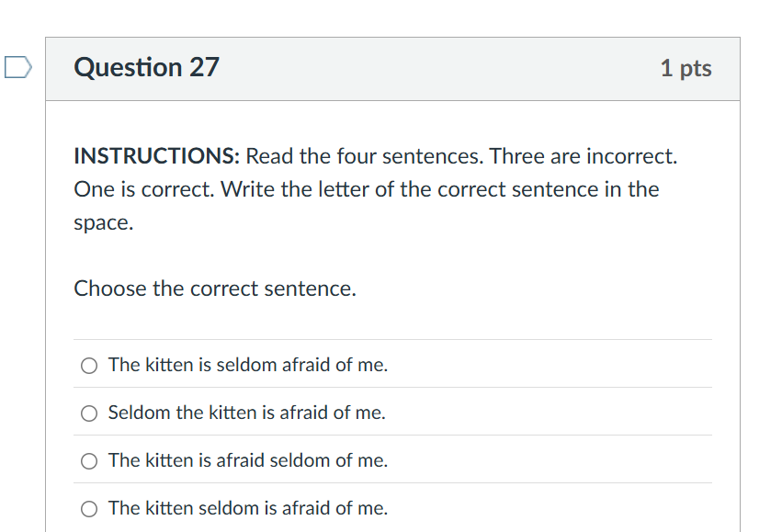782x532 pixels.
Task: Click the "Choose the correct sentence." prompt
Action: tap(215, 289)
